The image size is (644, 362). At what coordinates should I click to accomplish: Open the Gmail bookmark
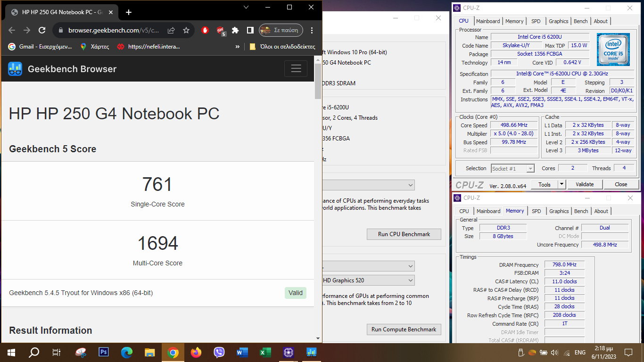coord(40,47)
